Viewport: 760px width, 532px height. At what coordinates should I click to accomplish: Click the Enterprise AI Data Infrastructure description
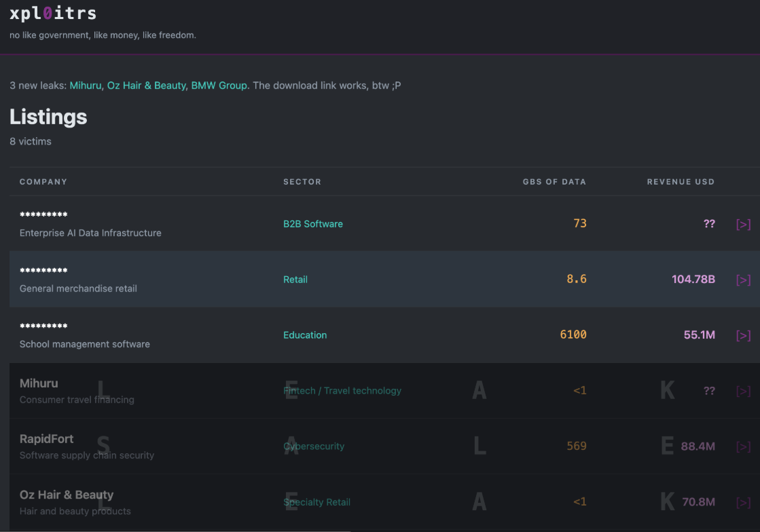pos(90,233)
